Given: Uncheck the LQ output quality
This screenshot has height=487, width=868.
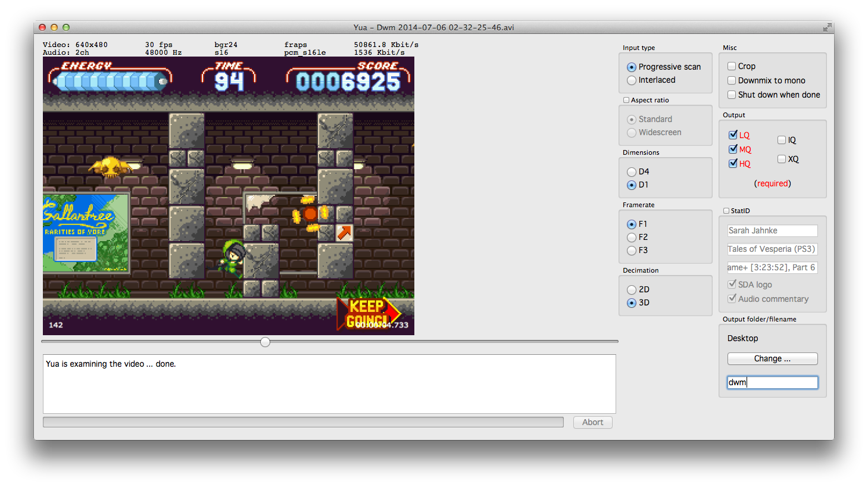Looking at the screenshot, I should (733, 135).
